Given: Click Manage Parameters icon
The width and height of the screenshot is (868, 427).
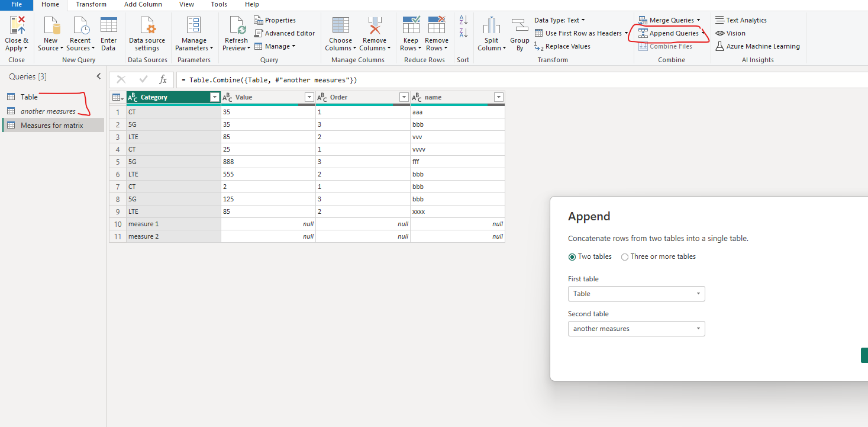Looking at the screenshot, I should [193, 26].
